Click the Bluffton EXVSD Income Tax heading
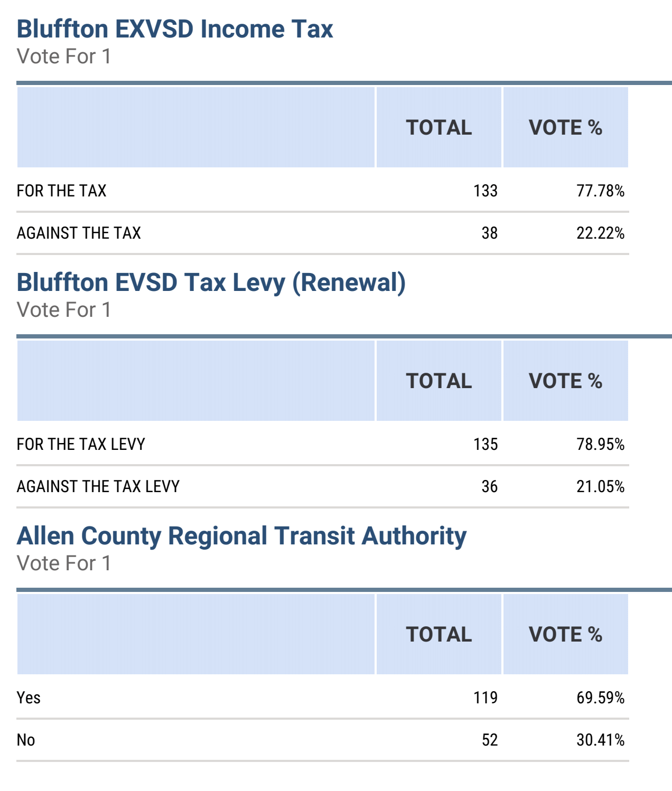 click(x=175, y=29)
